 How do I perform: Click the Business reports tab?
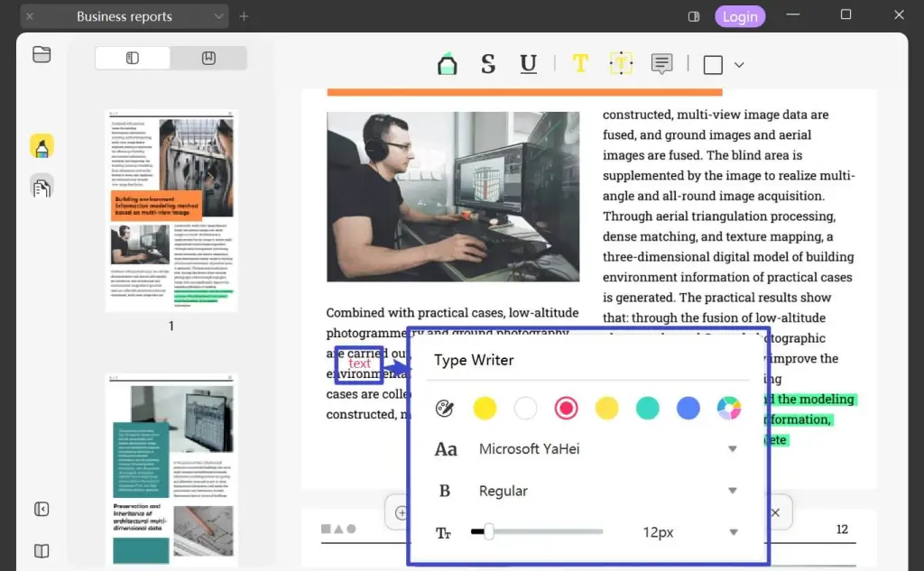(x=125, y=16)
